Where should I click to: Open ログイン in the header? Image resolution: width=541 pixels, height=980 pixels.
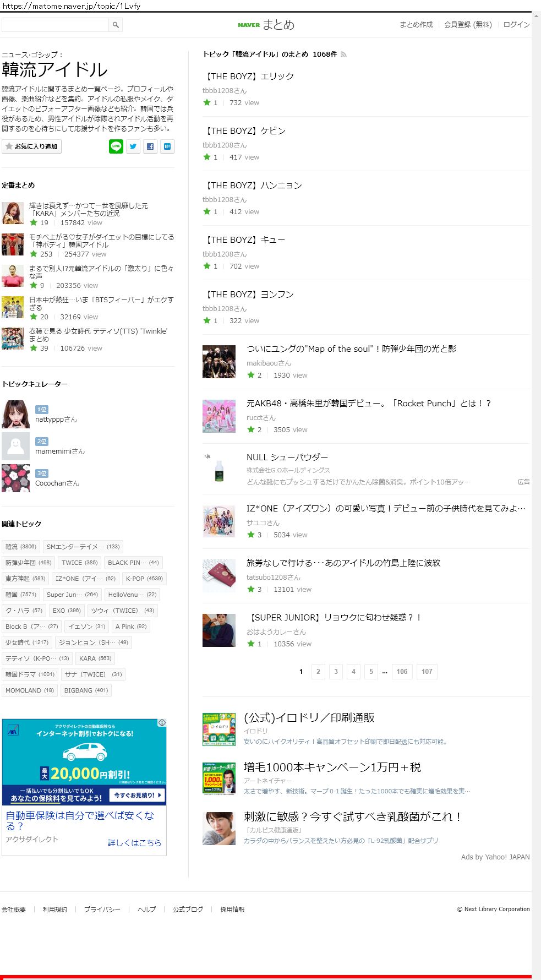[516, 25]
